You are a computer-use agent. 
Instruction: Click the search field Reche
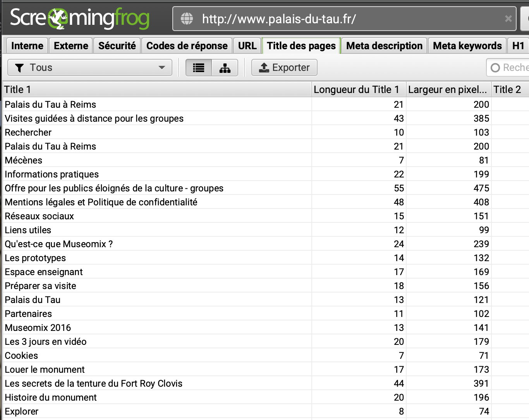pos(508,67)
